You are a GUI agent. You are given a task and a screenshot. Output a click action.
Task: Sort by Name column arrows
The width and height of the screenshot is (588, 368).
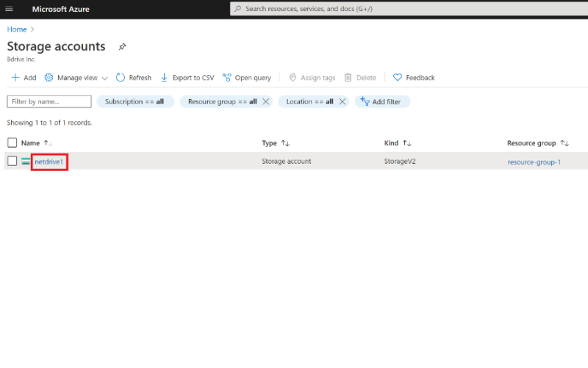click(x=48, y=142)
